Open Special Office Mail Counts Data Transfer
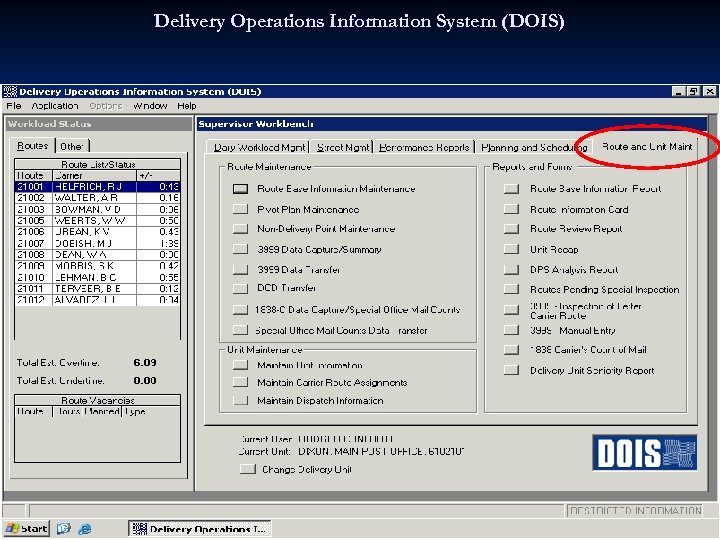720x540 pixels. click(x=240, y=330)
